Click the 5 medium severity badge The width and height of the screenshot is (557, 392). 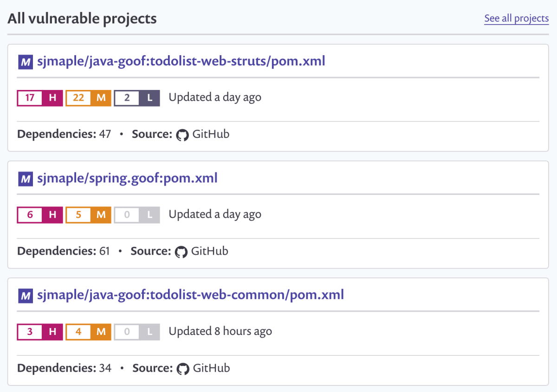click(x=88, y=215)
